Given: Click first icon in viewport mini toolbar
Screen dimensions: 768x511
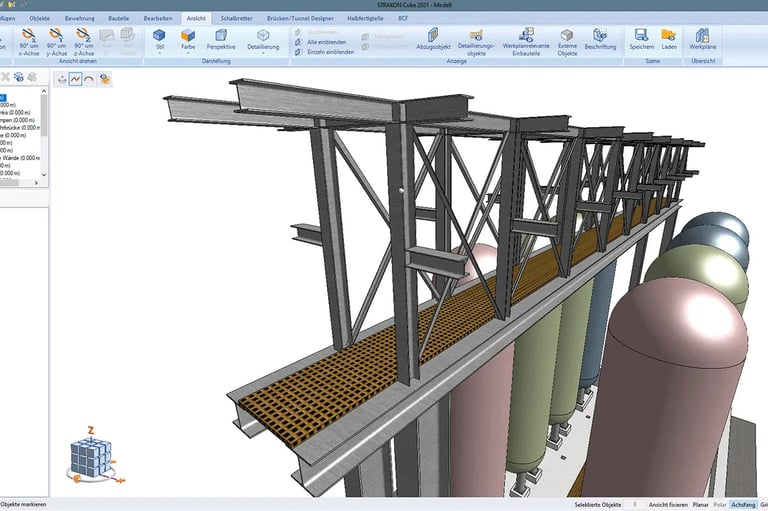Looking at the screenshot, I should click(62, 79).
